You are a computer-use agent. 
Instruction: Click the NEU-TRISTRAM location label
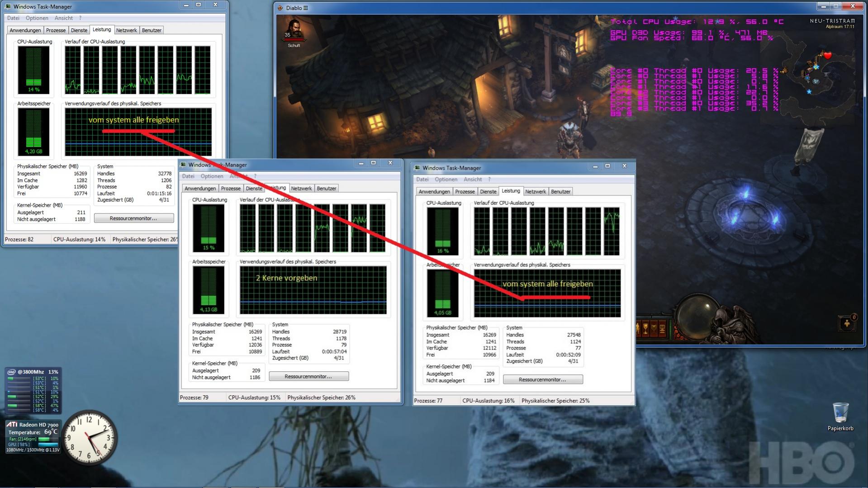click(x=832, y=21)
